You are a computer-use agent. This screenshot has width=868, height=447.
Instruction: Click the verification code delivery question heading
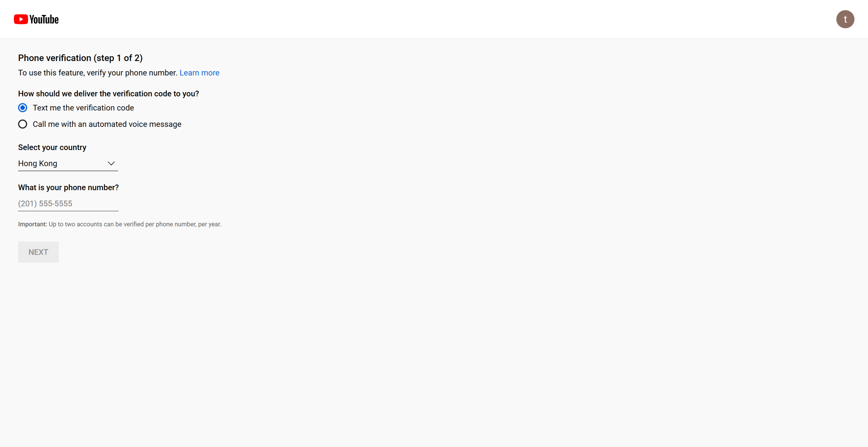click(108, 94)
